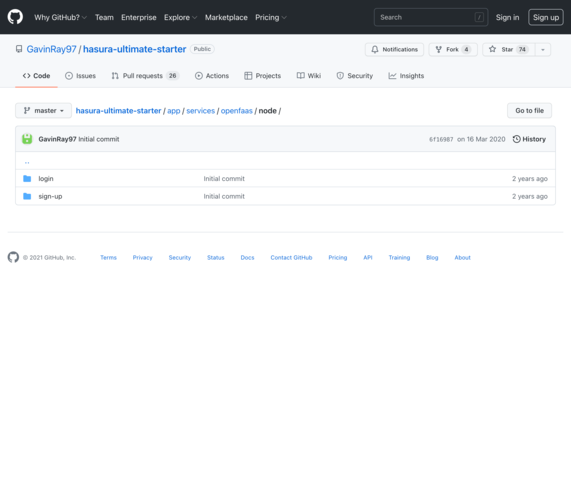
Task: Switch to the Code tab
Action: [36, 76]
